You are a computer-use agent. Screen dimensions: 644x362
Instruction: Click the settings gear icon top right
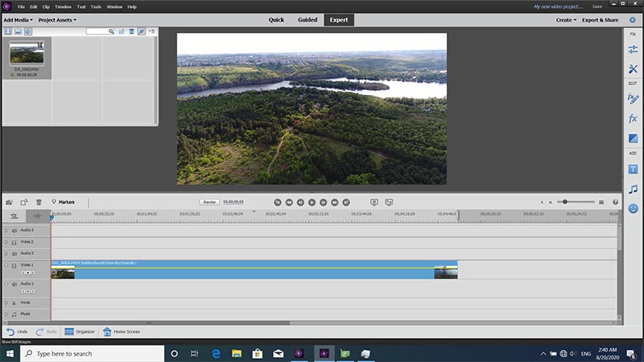pyautogui.click(x=633, y=19)
